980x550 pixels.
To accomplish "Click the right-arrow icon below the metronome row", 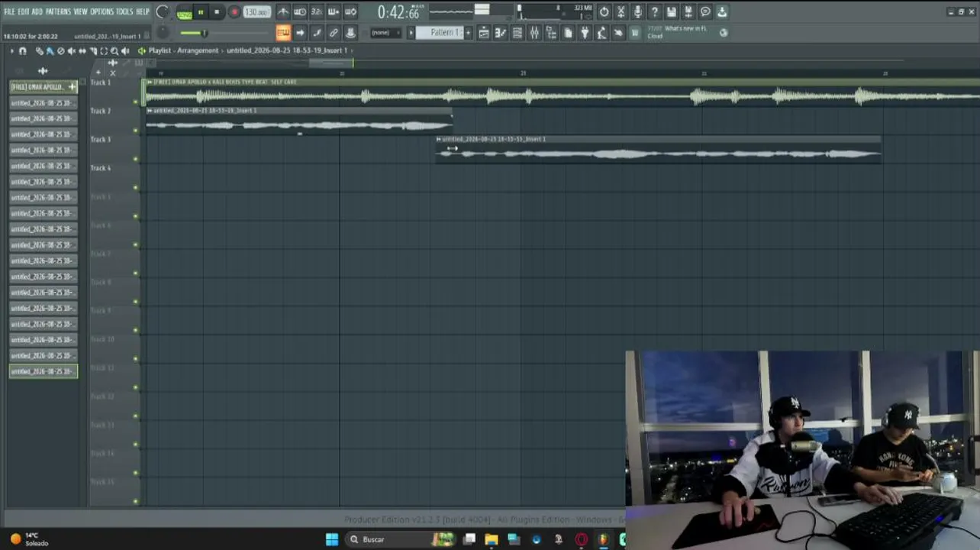I will [x=300, y=33].
